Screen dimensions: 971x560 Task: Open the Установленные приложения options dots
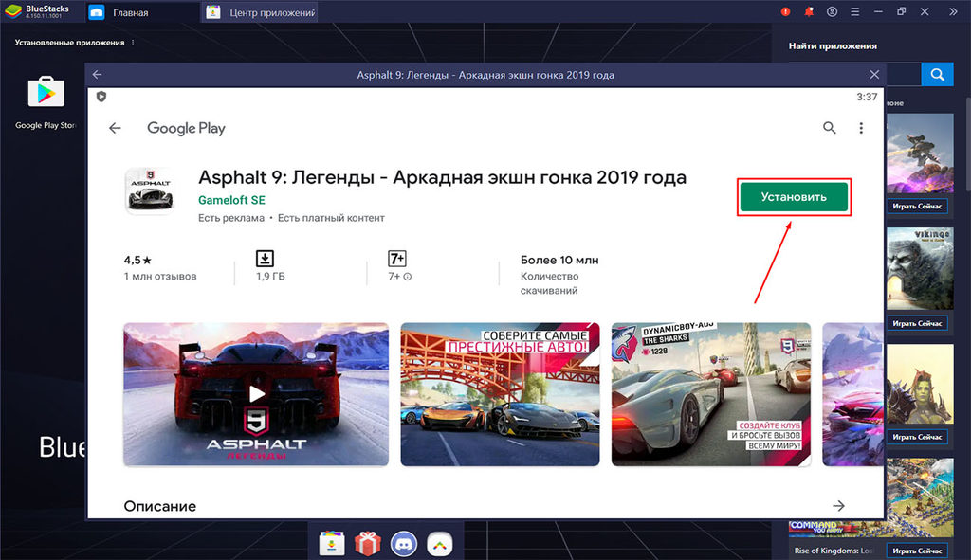click(x=133, y=43)
